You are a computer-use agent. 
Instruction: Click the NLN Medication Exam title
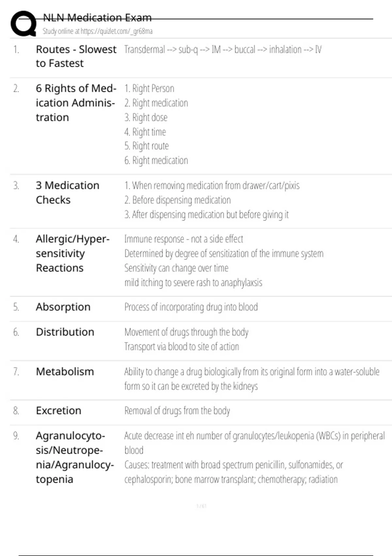coord(97,18)
